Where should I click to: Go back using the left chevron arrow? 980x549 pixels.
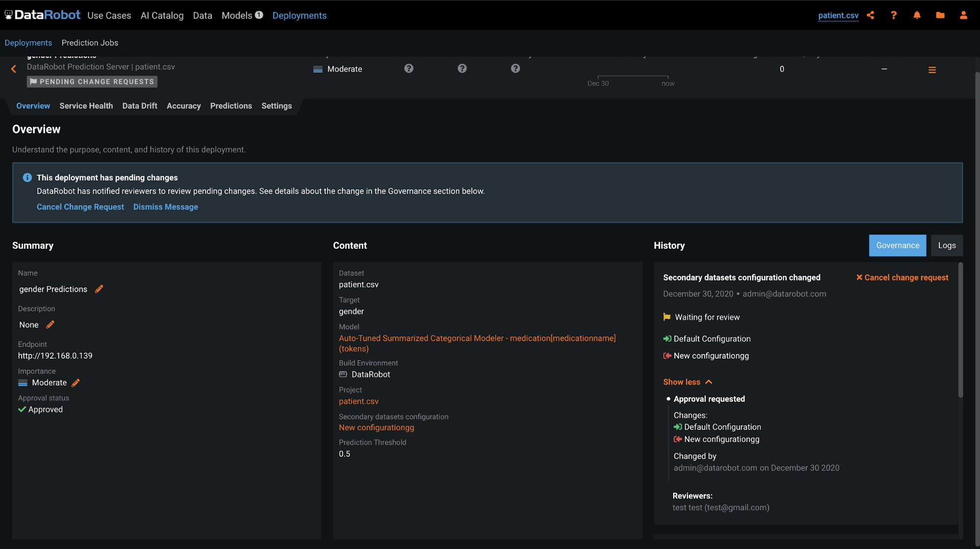pos(14,69)
